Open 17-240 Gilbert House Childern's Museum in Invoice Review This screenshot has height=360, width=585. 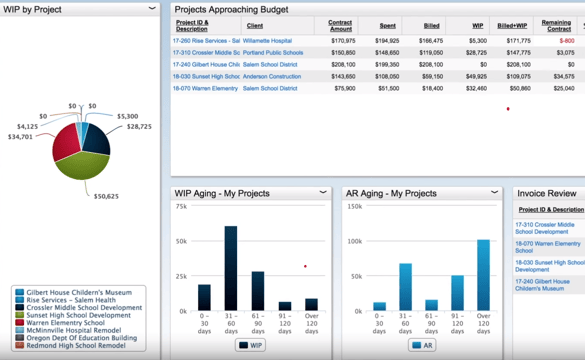tap(542, 285)
